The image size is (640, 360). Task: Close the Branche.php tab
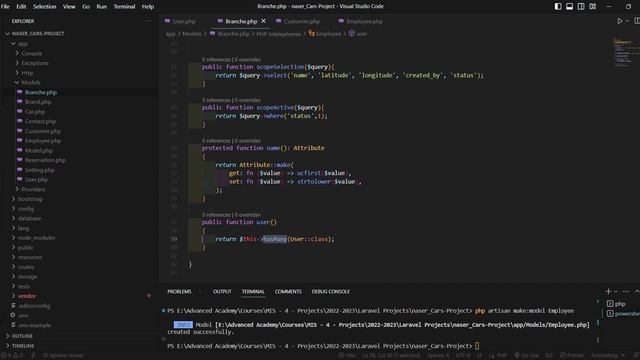coord(264,21)
